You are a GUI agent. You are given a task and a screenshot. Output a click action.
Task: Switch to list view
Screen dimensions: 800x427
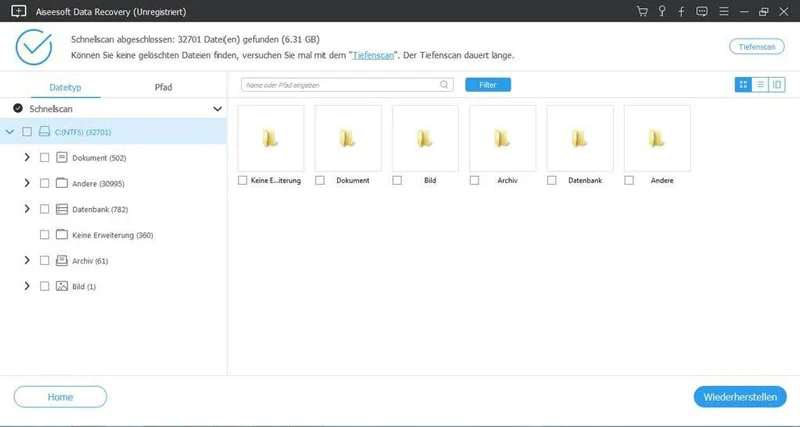760,85
